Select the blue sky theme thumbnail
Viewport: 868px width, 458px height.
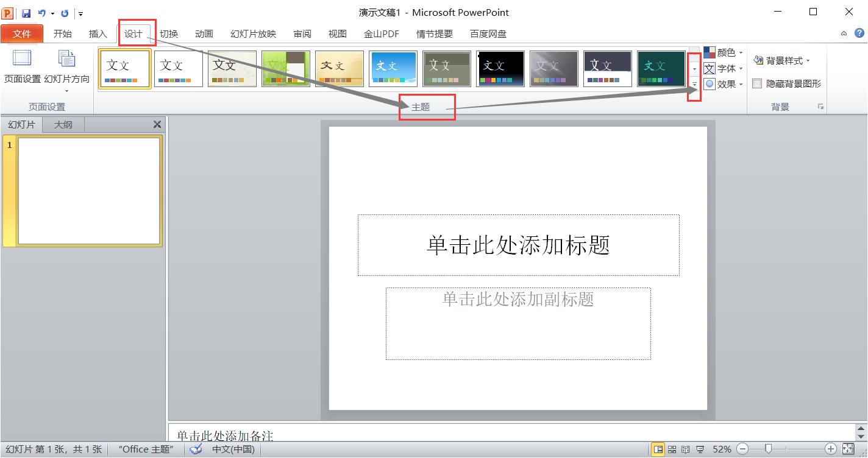pyautogui.click(x=393, y=69)
